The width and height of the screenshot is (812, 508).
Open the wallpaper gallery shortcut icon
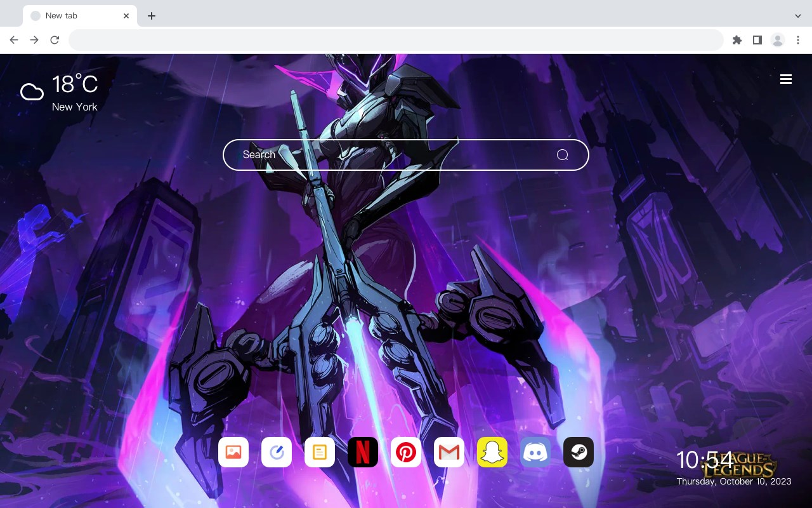233,452
